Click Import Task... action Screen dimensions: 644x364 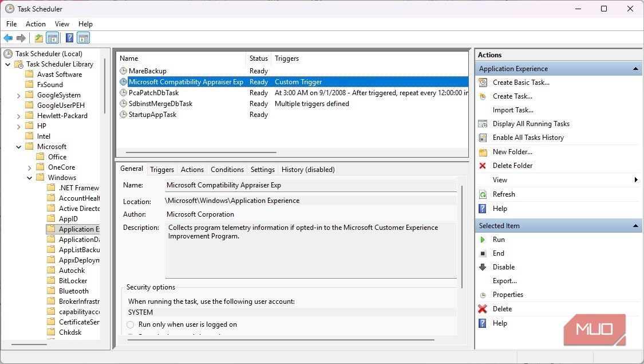[513, 110]
